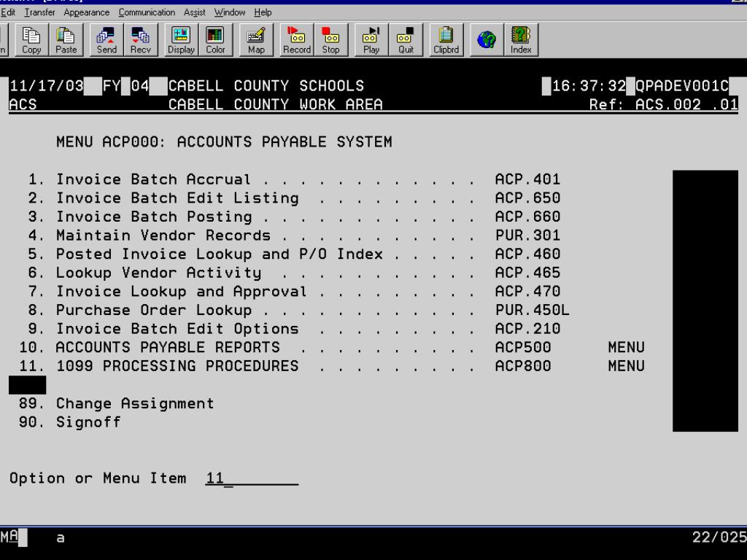Click the PUR.301 program code
The height and width of the screenshot is (560, 747).
[528, 236]
